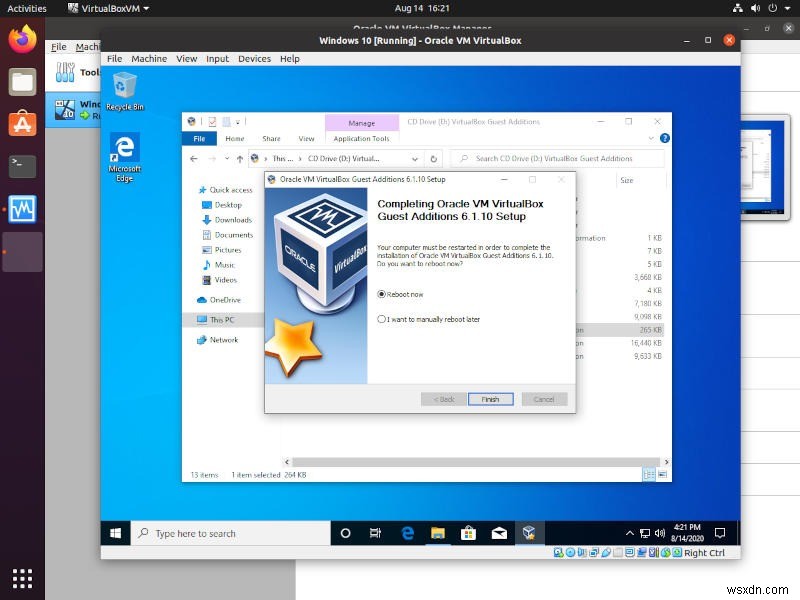This screenshot has height=600, width=800.
Task: Click the Finish button in the setup wizard
Action: 490,398
